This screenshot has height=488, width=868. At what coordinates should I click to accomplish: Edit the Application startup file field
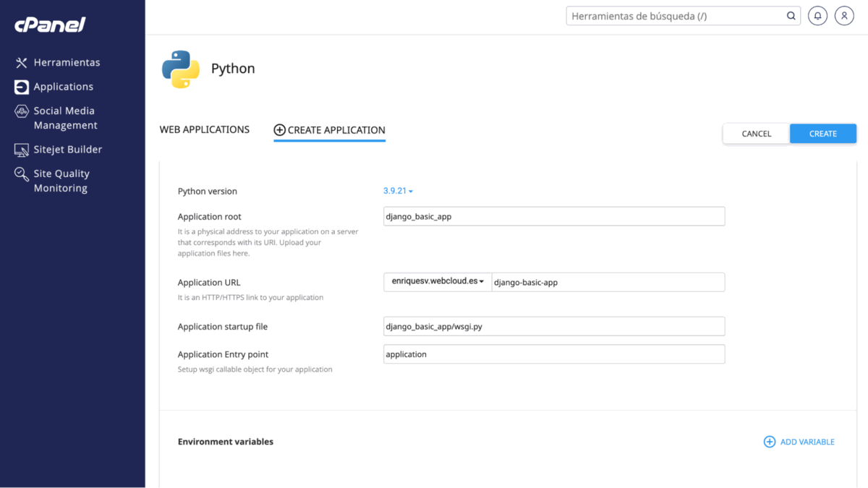(x=554, y=326)
